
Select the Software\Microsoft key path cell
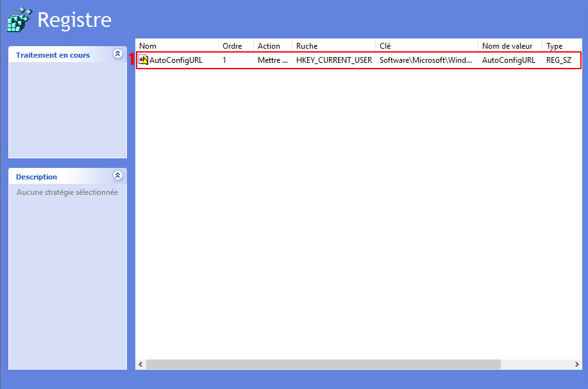pos(425,60)
